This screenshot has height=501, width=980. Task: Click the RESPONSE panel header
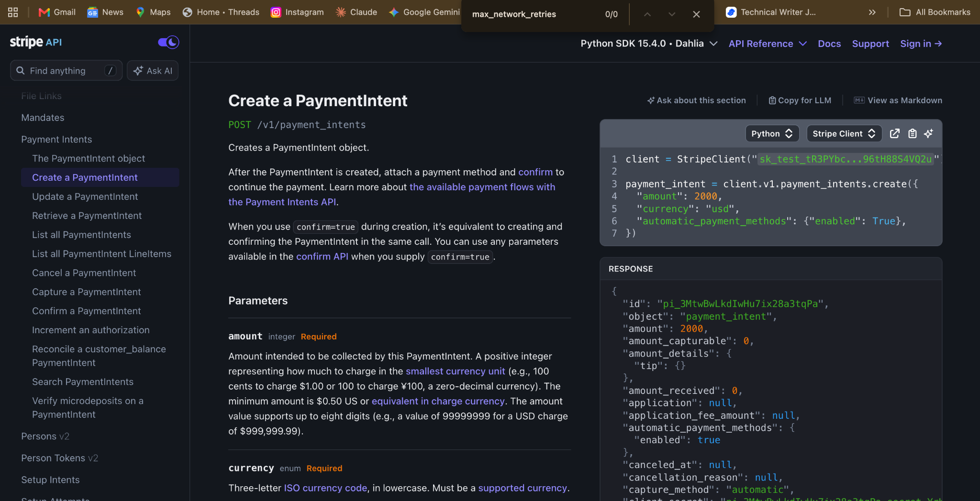[771, 269]
